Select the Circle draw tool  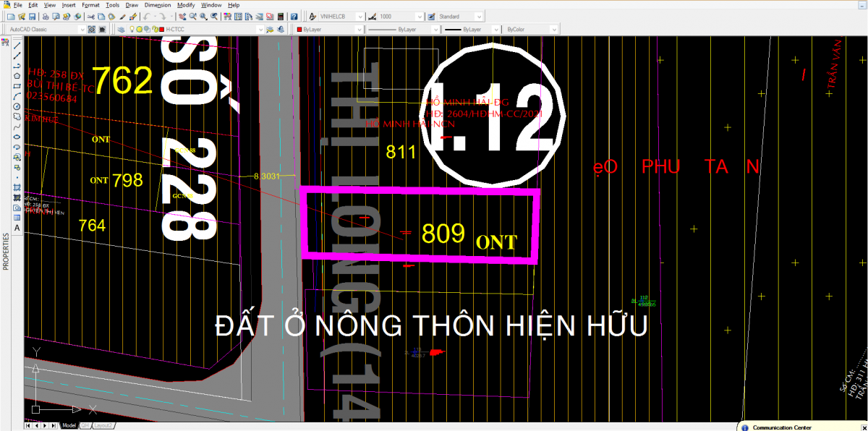(17, 106)
